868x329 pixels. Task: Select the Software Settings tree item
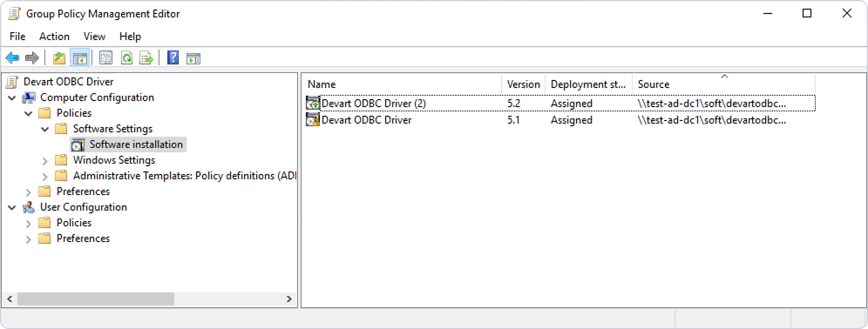113,129
